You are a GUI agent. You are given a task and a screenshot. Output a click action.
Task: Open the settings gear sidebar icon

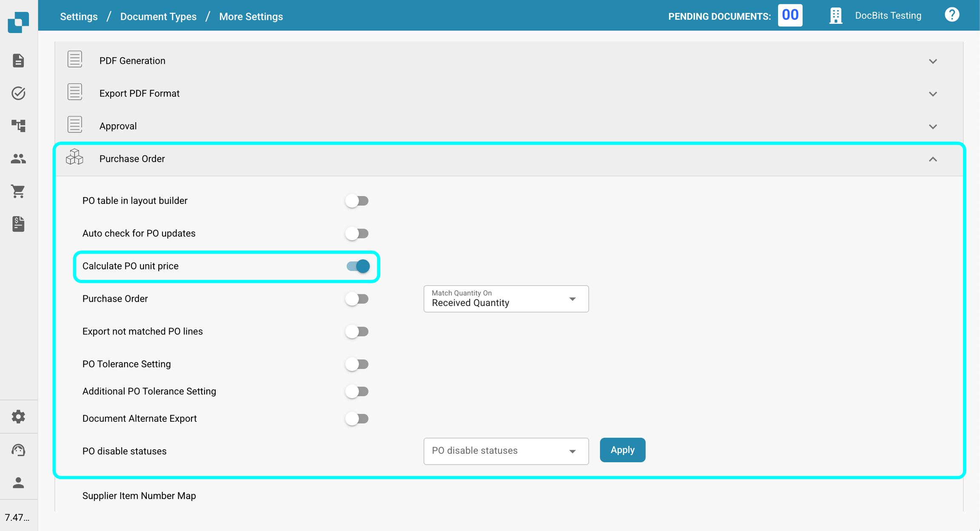point(18,417)
